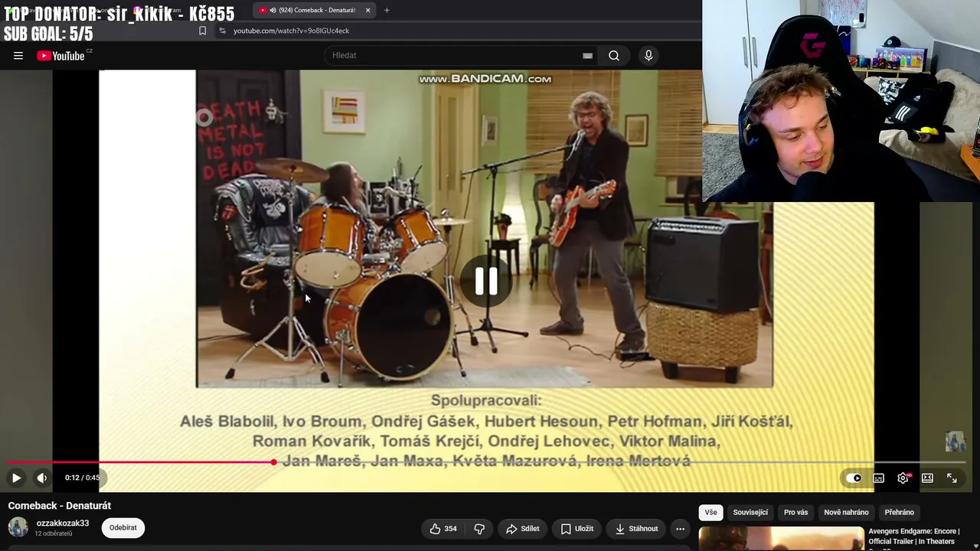Turn on subtitles in the player
980x551 pixels.
(x=878, y=478)
